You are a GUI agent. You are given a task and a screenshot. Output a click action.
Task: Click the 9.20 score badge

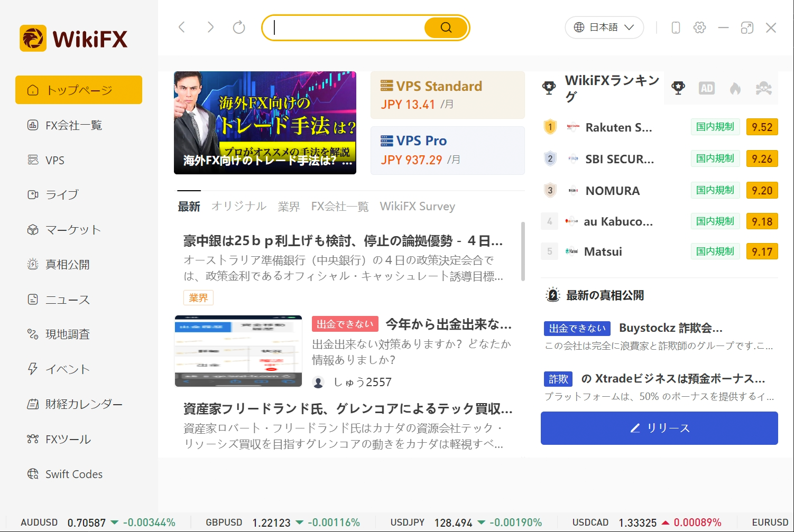[x=762, y=191]
